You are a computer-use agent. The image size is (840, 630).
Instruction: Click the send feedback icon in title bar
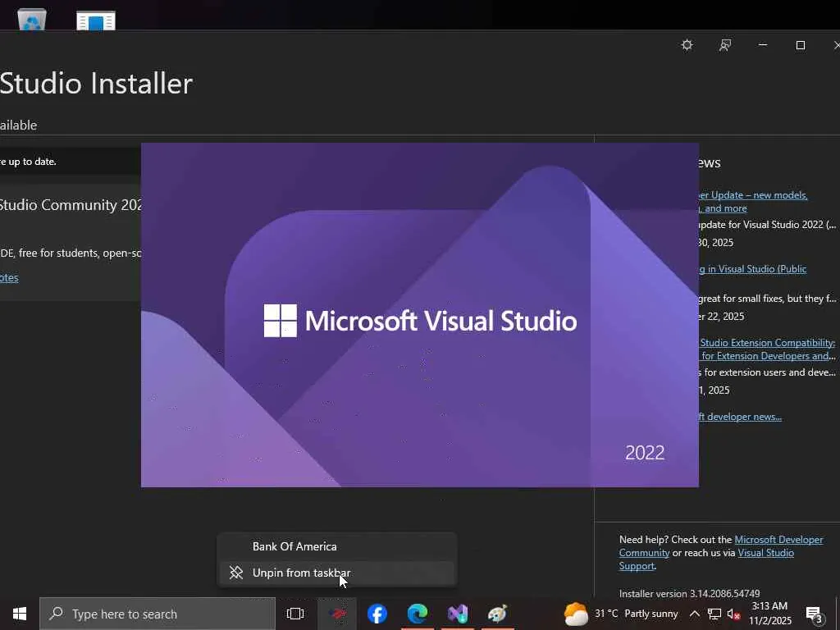pyautogui.click(x=725, y=46)
